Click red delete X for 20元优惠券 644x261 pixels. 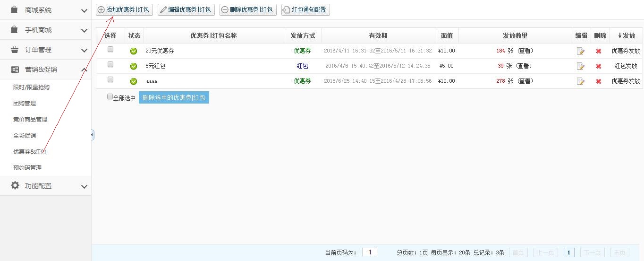click(x=599, y=51)
